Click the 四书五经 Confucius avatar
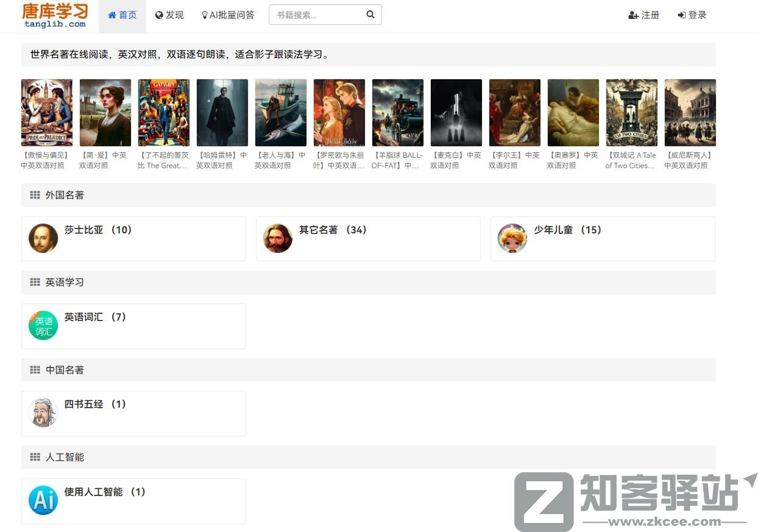 (43, 413)
